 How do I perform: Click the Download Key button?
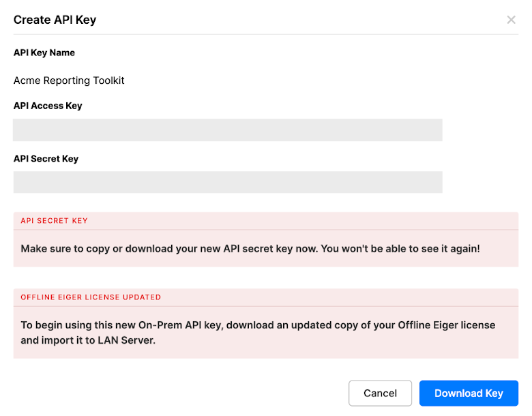click(x=469, y=393)
